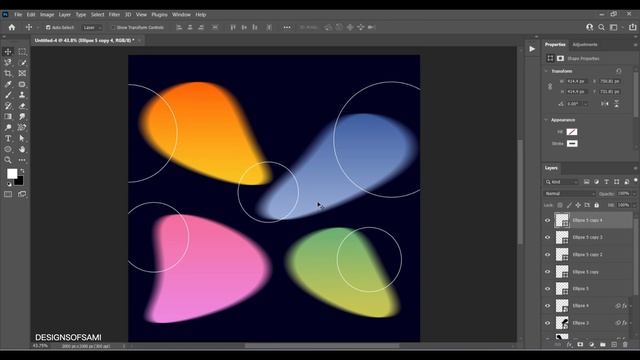The height and width of the screenshot is (360, 640).
Task: Open the Kind filter dropdown in Layers
Action: point(562,182)
